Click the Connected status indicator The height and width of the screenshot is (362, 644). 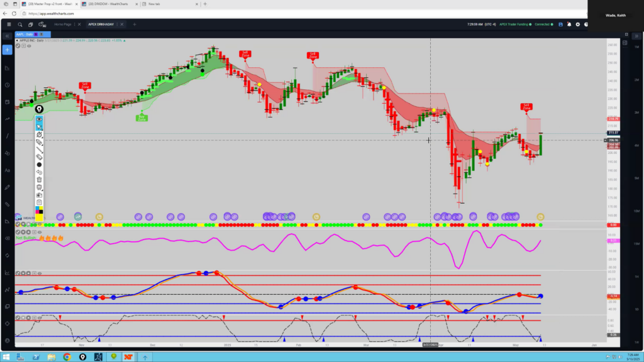click(543, 25)
